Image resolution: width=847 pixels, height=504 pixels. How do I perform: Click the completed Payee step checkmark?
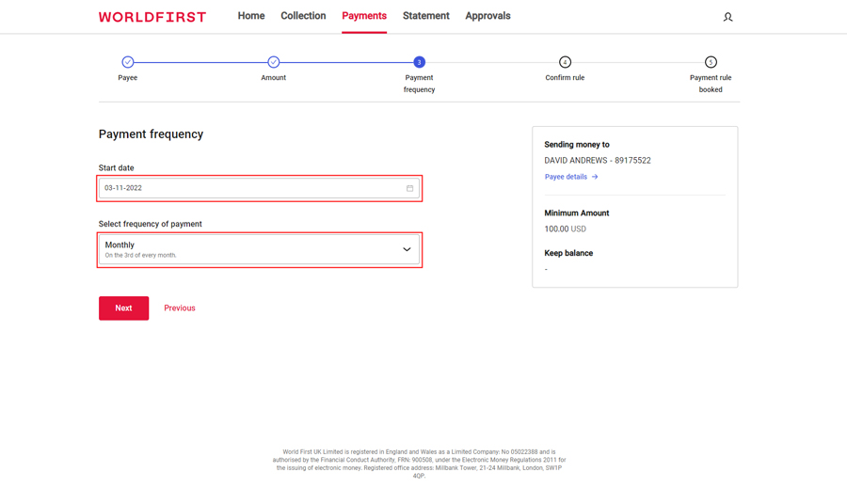click(x=128, y=62)
